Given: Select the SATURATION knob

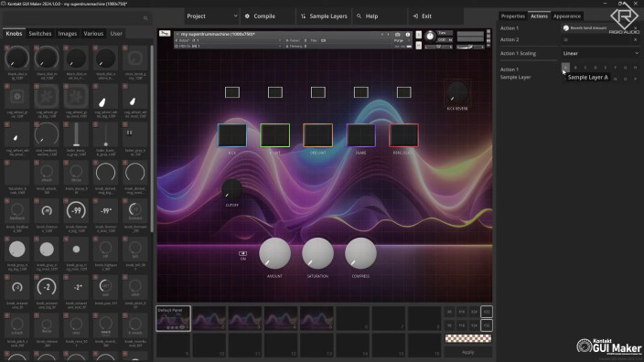Looking at the screenshot, I should point(317,253).
